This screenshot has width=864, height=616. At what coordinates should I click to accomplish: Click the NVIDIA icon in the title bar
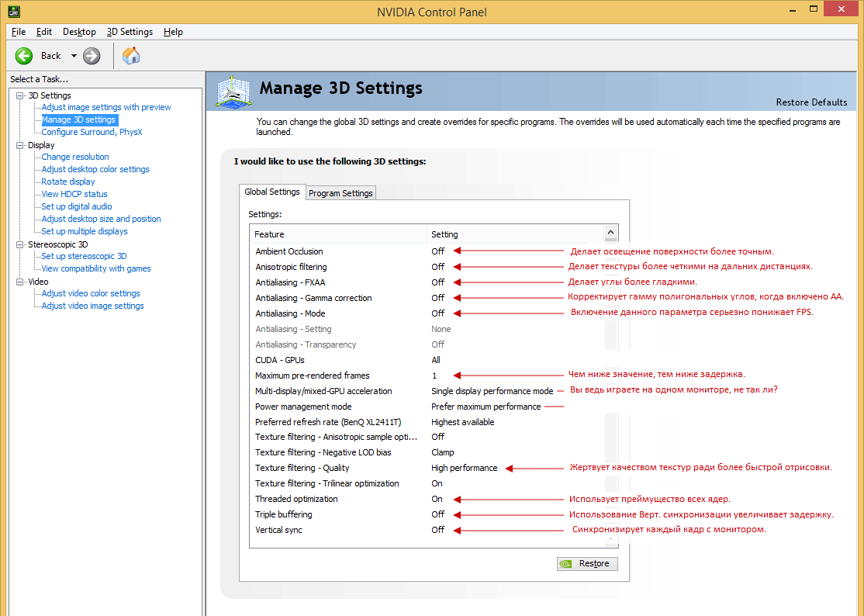(14, 11)
